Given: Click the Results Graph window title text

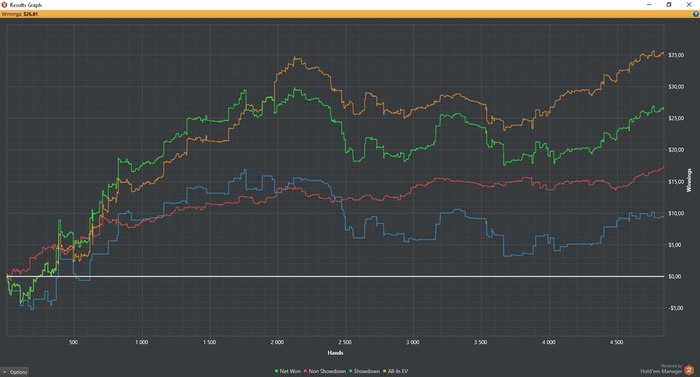Looking at the screenshot, I should (x=26, y=5).
